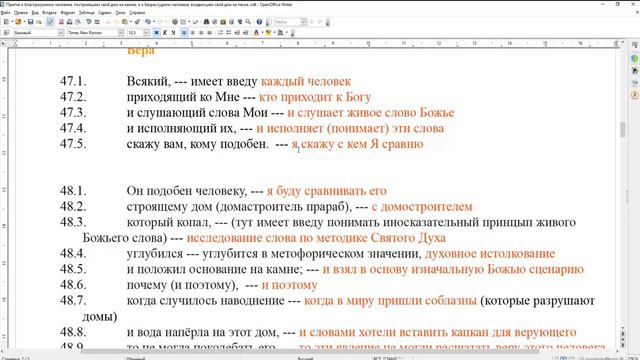The width and height of the screenshot is (640, 360).
Task: Open the Формат menu
Action: tap(67, 13)
